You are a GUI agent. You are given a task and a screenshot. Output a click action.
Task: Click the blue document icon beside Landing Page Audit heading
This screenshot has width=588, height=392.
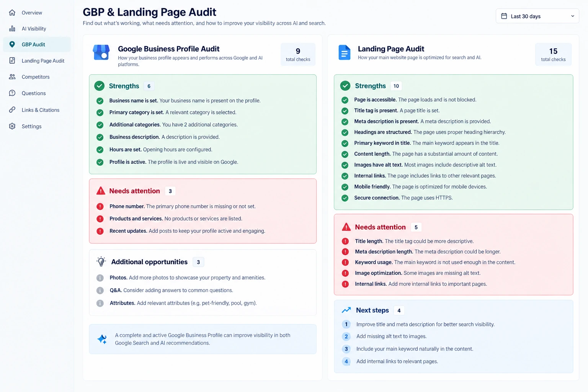(x=345, y=52)
